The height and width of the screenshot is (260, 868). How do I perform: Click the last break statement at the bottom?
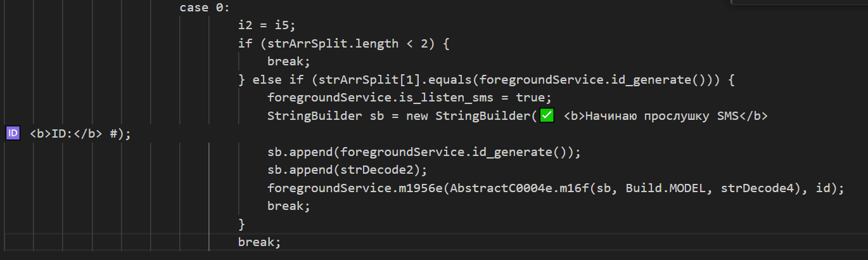258,242
